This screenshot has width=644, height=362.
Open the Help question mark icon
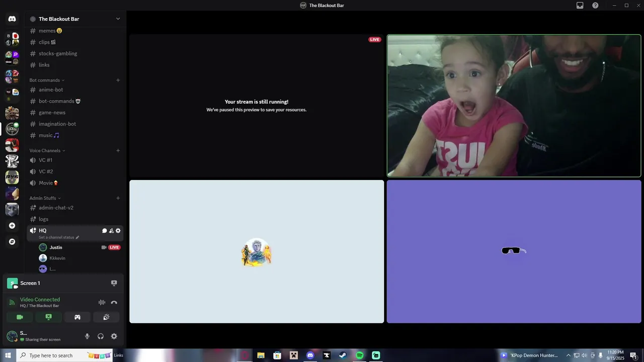pos(595,6)
